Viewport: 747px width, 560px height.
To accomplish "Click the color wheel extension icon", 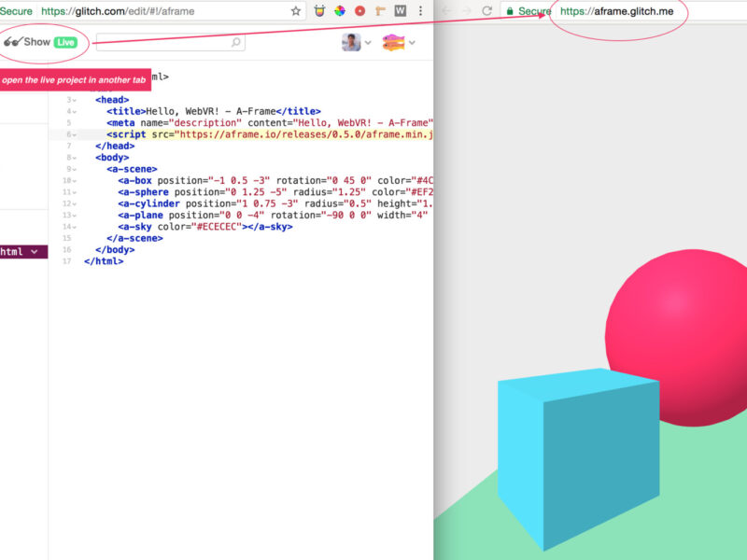I will click(340, 10).
